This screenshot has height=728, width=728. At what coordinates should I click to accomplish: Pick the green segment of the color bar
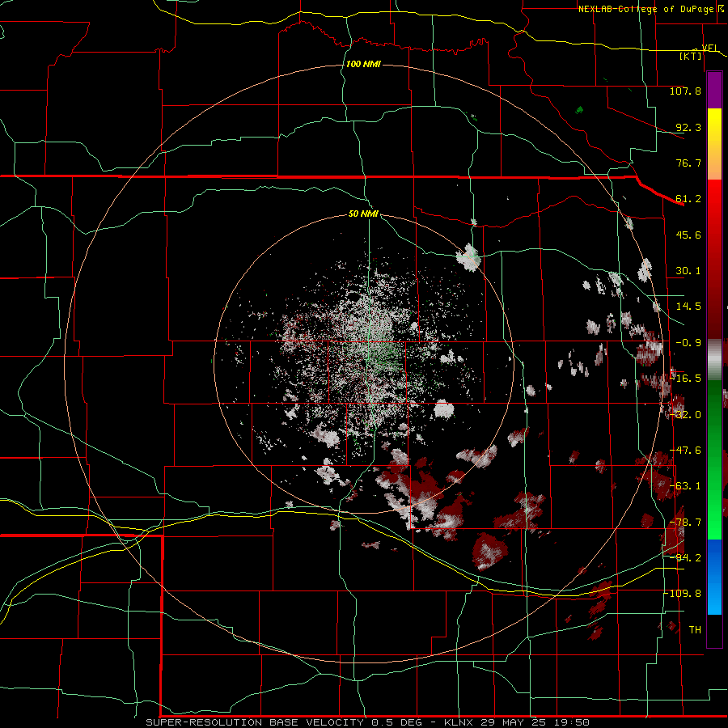(714, 459)
